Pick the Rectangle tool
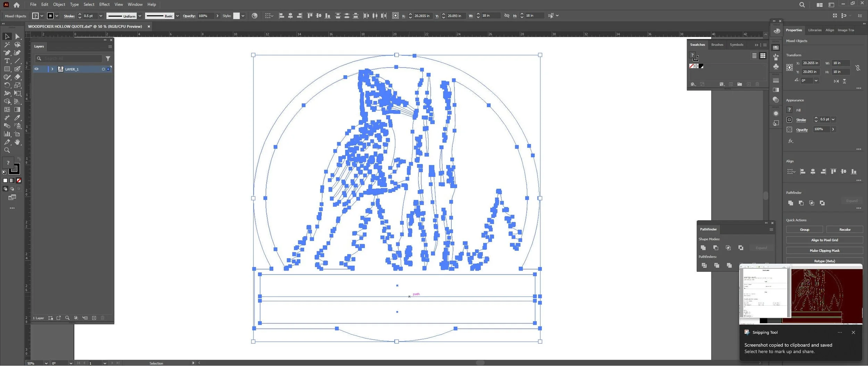Image resolution: width=868 pixels, height=366 pixels. pos(7,69)
